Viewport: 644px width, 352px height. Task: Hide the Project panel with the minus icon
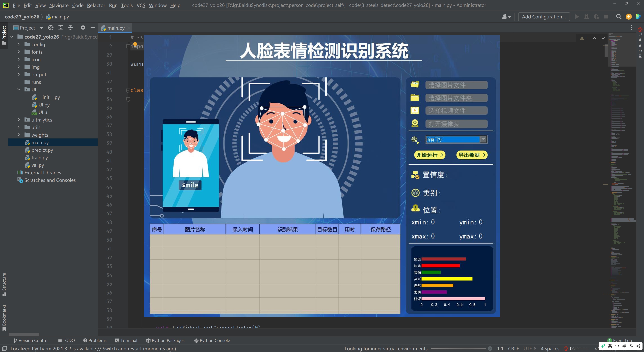[93, 28]
